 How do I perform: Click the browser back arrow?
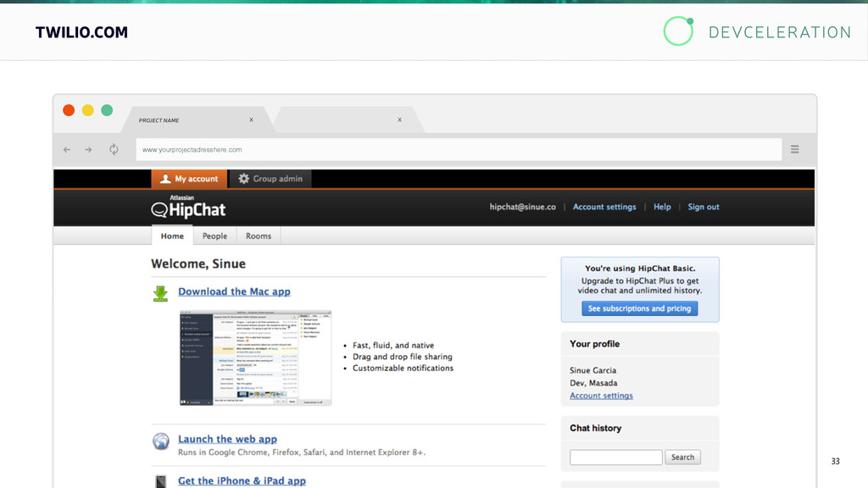click(x=66, y=149)
